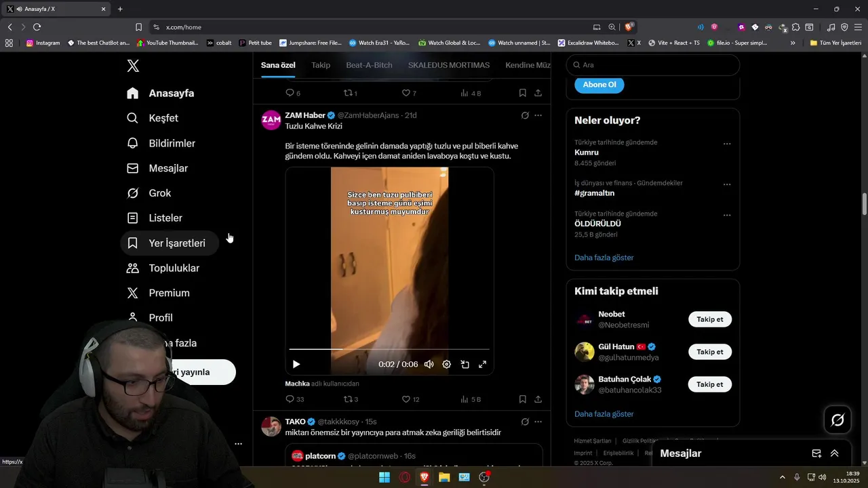Click the Abone Ol button
Image resolution: width=868 pixels, height=488 pixels.
[x=599, y=85]
